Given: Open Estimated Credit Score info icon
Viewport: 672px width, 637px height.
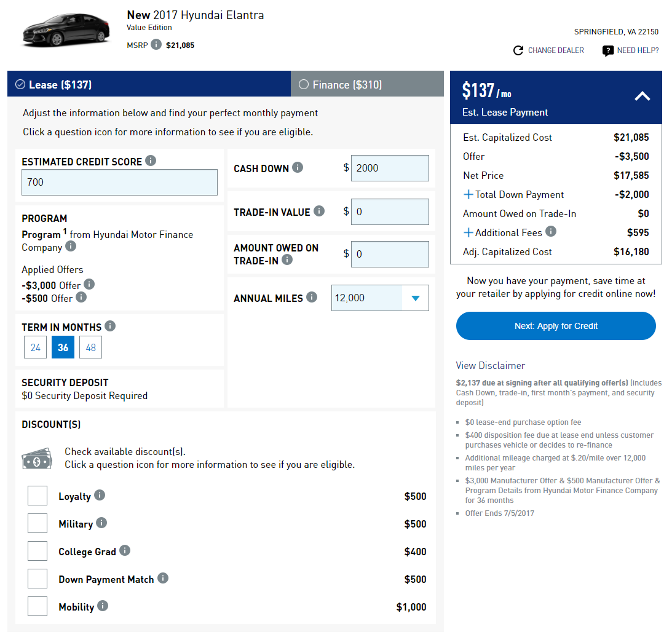Looking at the screenshot, I should coord(151,160).
